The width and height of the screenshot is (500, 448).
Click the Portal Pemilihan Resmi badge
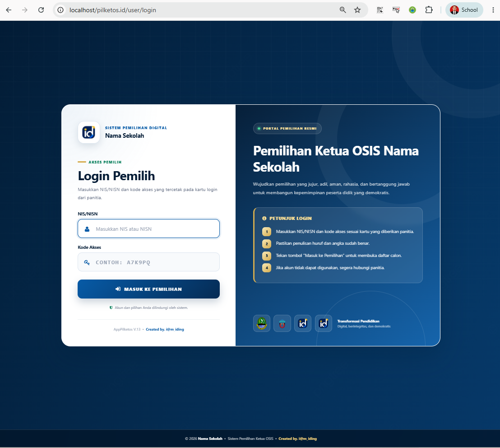(x=287, y=129)
